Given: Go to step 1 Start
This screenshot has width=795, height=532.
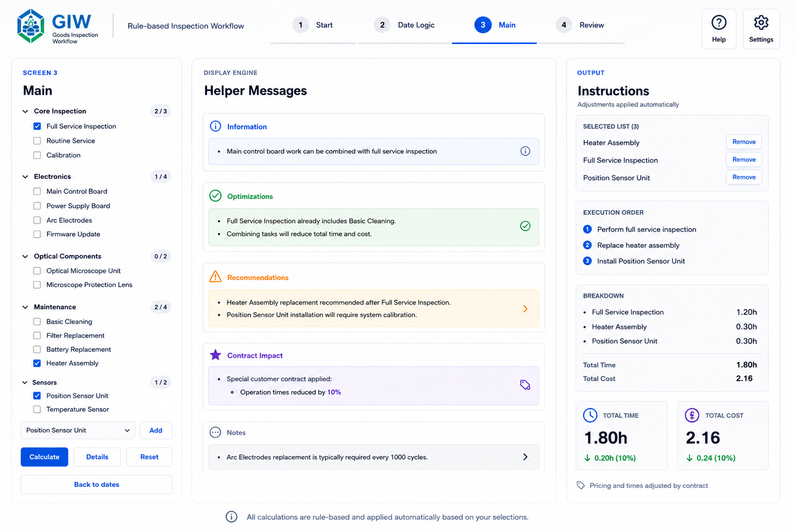Looking at the screenshot, I should tap(313, 25).
